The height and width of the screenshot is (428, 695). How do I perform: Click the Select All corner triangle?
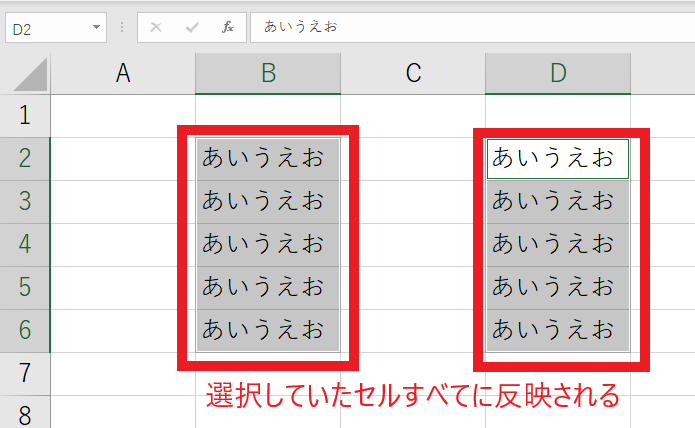pos(30,74)
